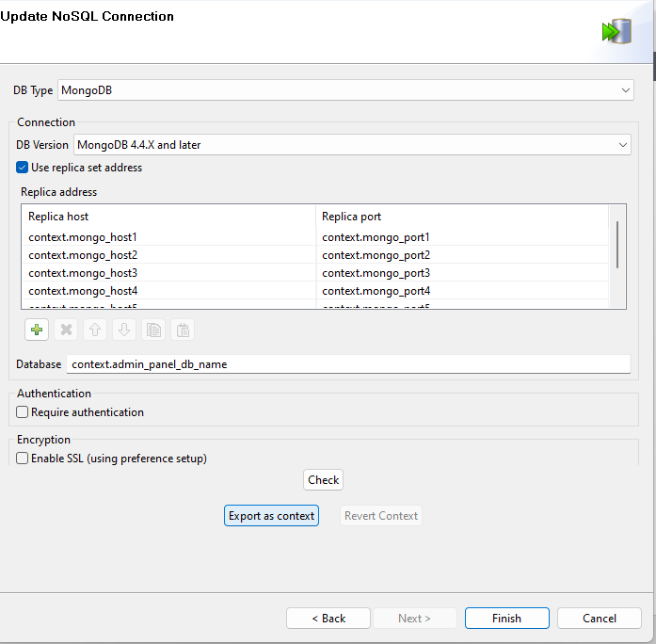Click the database wizard icon in header
The height and width of the screenshot is (644, 656).
click(x=616, y=31)
